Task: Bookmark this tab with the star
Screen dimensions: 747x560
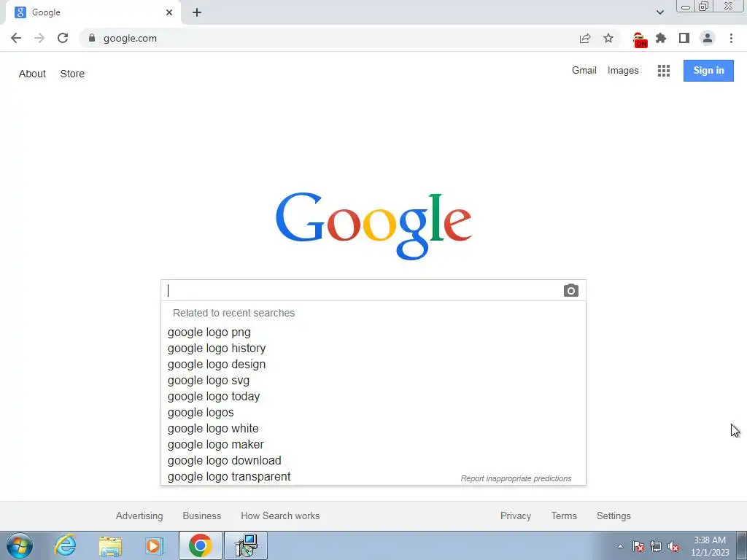Action: pyautogui.click(x=608, y=38)
